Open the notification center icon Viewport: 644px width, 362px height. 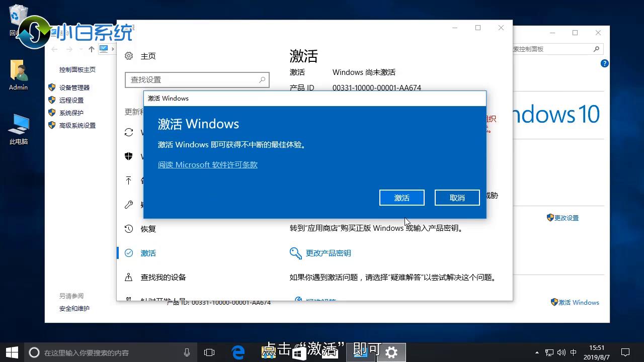(x=625, y=352)
